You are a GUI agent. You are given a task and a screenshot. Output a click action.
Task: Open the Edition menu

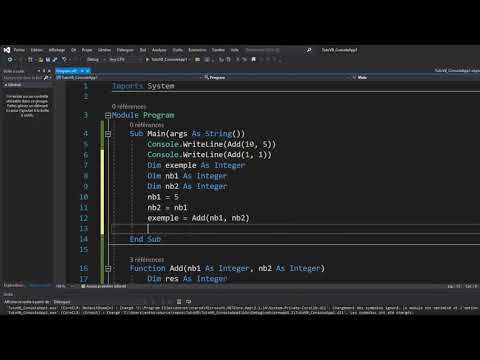37,50
